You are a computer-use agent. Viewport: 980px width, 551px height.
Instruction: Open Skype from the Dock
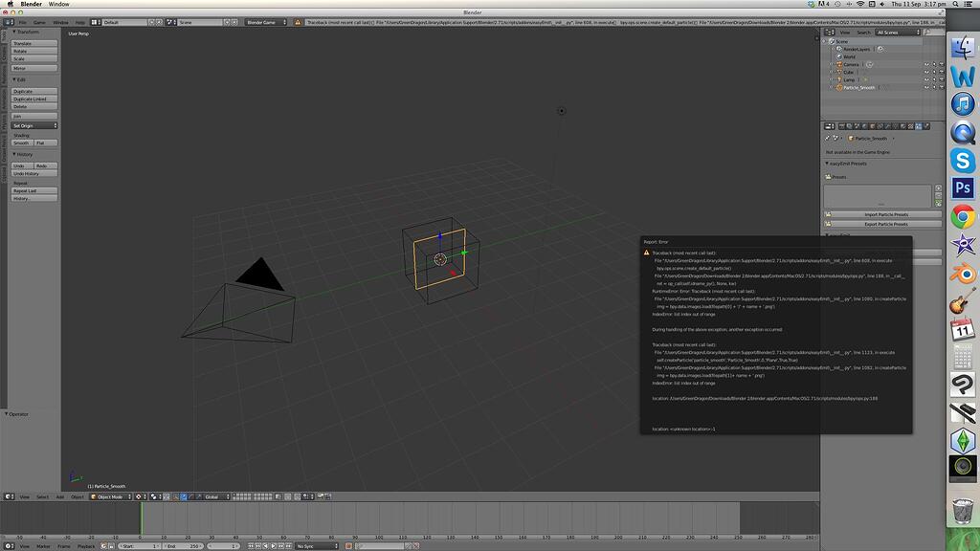(x=963, y=161)
